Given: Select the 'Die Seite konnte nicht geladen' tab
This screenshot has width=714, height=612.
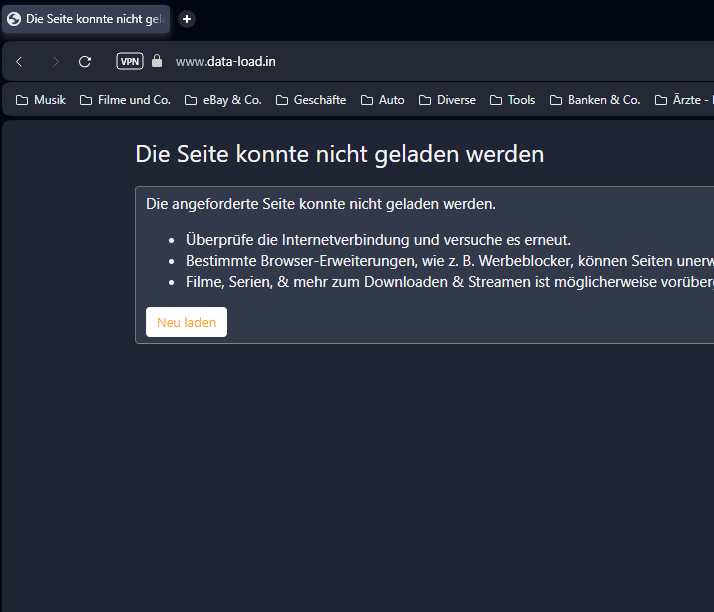Looking at the screenshot, I should click(95, 19).
